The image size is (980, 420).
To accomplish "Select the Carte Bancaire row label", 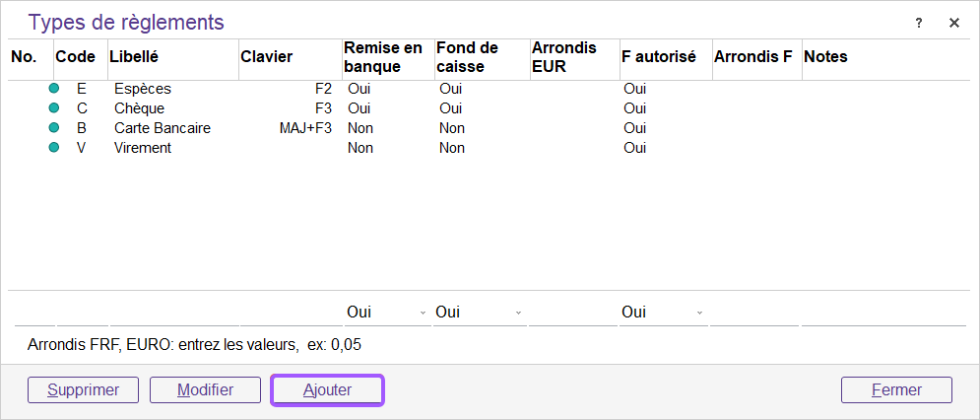I will point(163,128).
